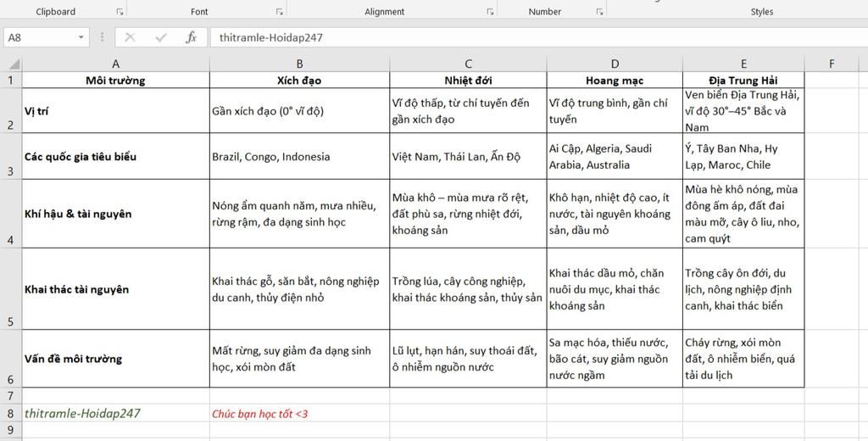Select row 1 header
Screen dimensions: 868x441
[11, 80]
